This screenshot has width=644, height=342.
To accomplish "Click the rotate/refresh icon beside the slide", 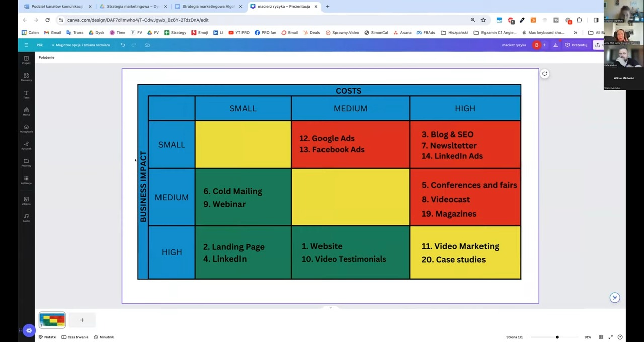I will click(x=544, y=74).
